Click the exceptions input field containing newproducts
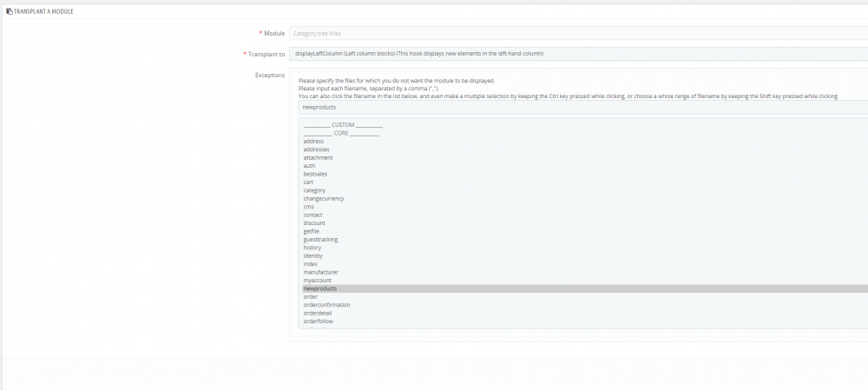Viewport: 868px width, 391px height. click(x=583, y=108)
